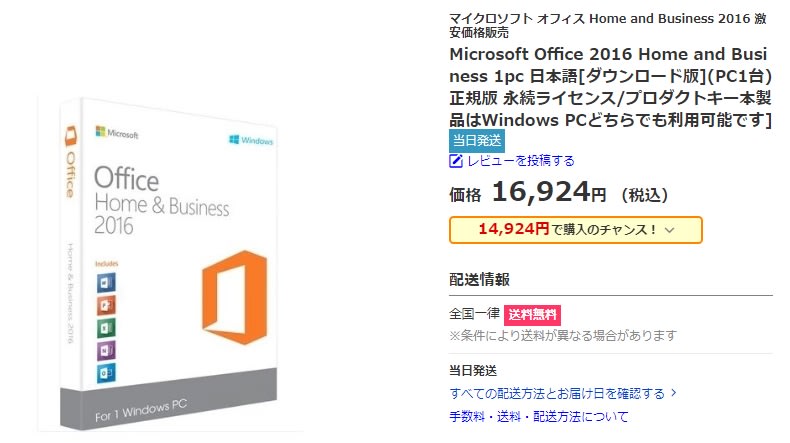Click the chevron arrow in the yellow offer box
This screenshot has width=790, height=443.
[x=669, y=230]
